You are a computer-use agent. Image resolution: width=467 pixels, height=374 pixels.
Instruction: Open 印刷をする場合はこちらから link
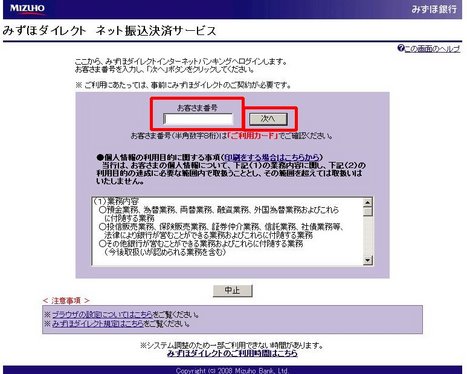tap(272, 157)
